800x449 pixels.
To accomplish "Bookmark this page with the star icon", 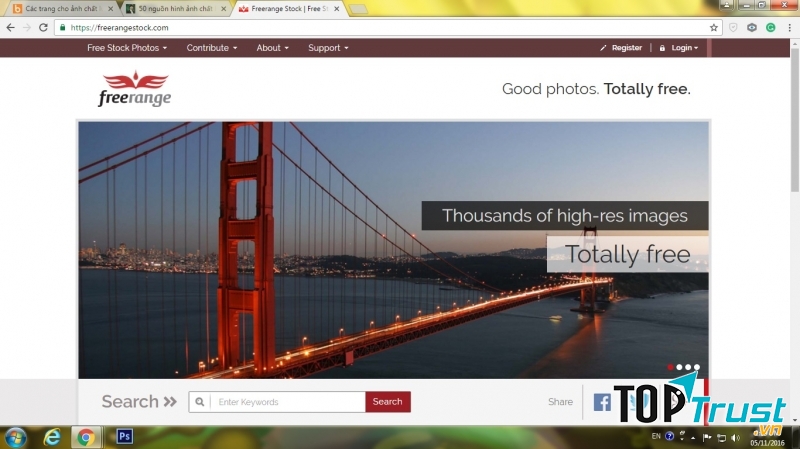I will point(714,27).
